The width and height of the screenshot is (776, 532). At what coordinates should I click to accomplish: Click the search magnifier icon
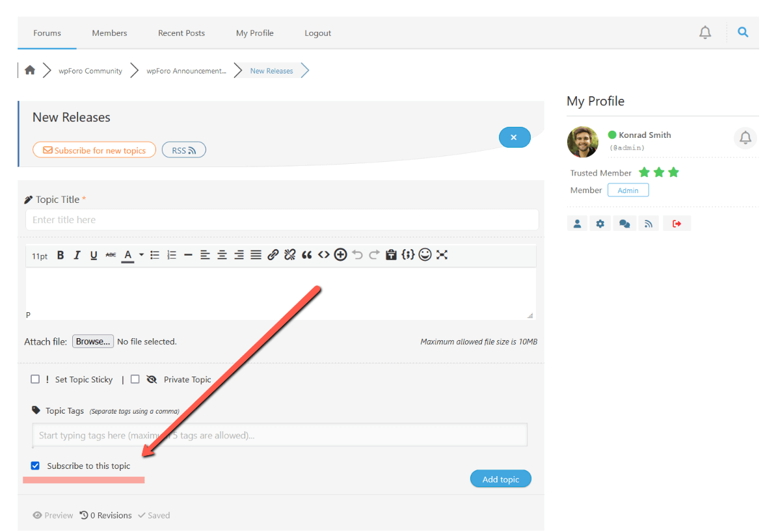(743, 33)
